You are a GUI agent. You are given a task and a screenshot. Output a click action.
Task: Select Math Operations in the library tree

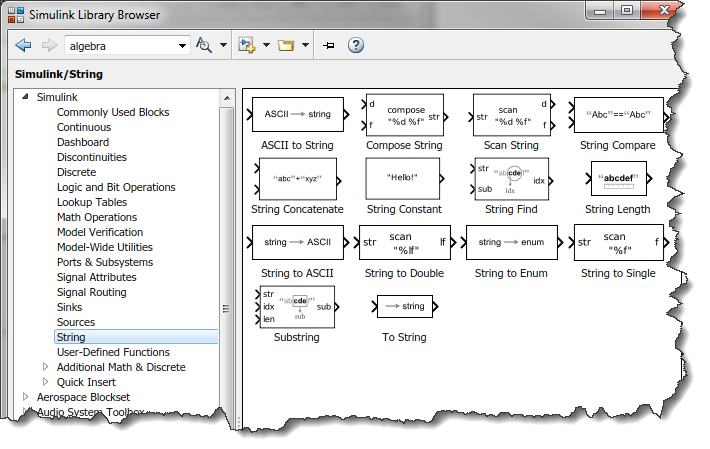click(x=96, y=217)
